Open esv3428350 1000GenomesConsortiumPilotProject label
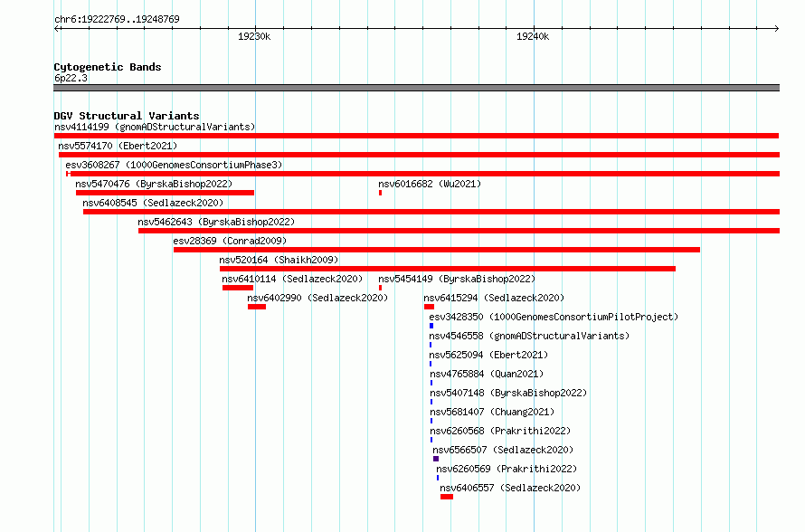805x532 pixels. (554, 317)
